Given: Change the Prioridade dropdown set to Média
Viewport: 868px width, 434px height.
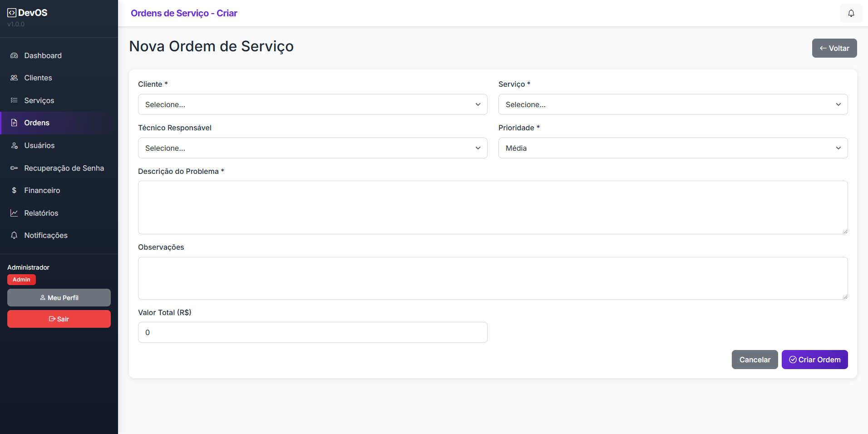Looking at the screenshot, I should pyautogui.click(x=673, y=148).
